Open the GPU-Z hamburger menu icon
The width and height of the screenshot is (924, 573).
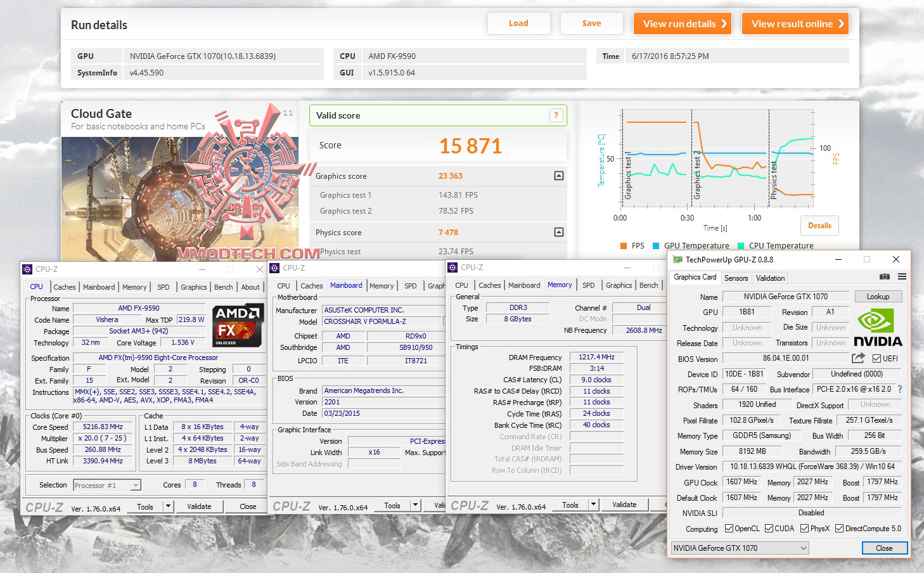902,277
